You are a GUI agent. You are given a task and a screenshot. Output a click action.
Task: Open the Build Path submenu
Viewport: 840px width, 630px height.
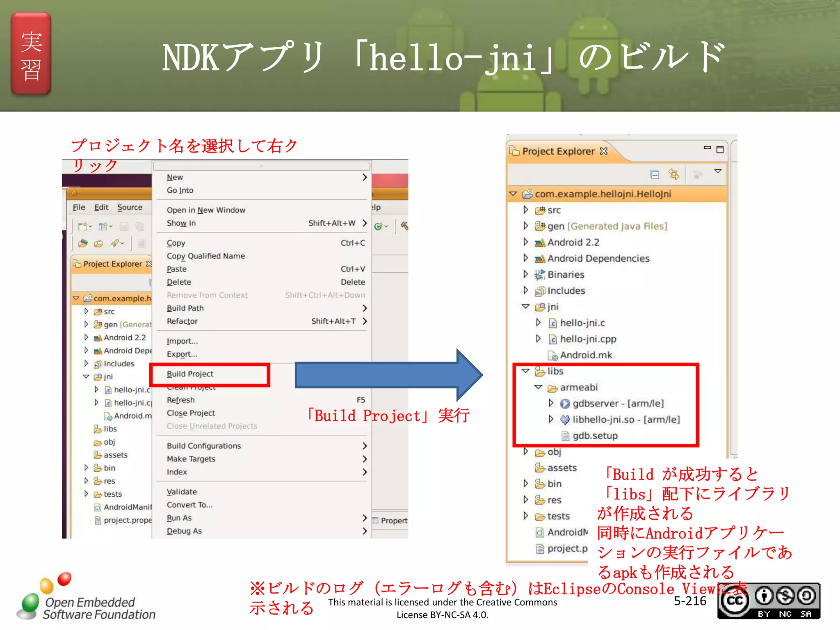[x=262, y=308]
